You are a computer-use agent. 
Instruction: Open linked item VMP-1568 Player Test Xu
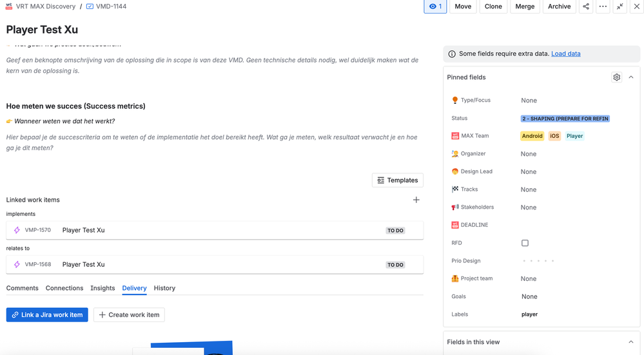[x=215, y=265]
